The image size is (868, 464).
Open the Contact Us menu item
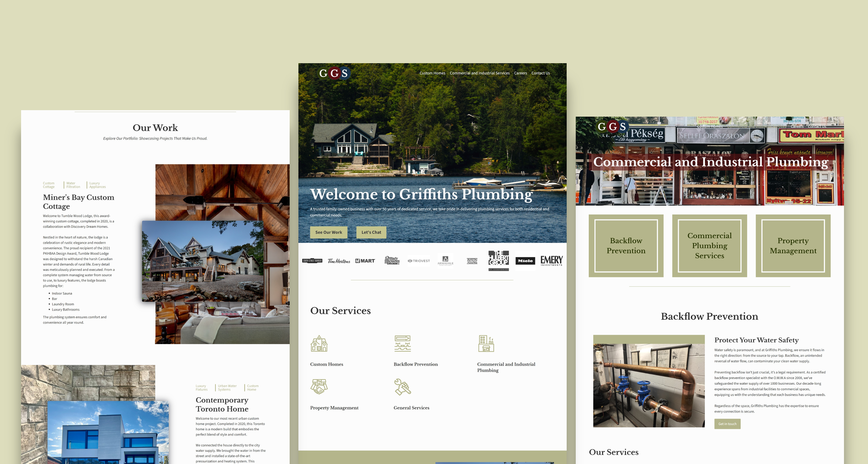(x=540, y=74)
